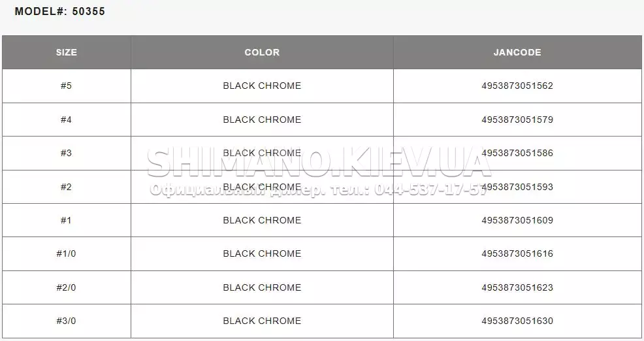Click JAN code 4953873051616
This screenshot has width=644, height=341.
[517, 254]
